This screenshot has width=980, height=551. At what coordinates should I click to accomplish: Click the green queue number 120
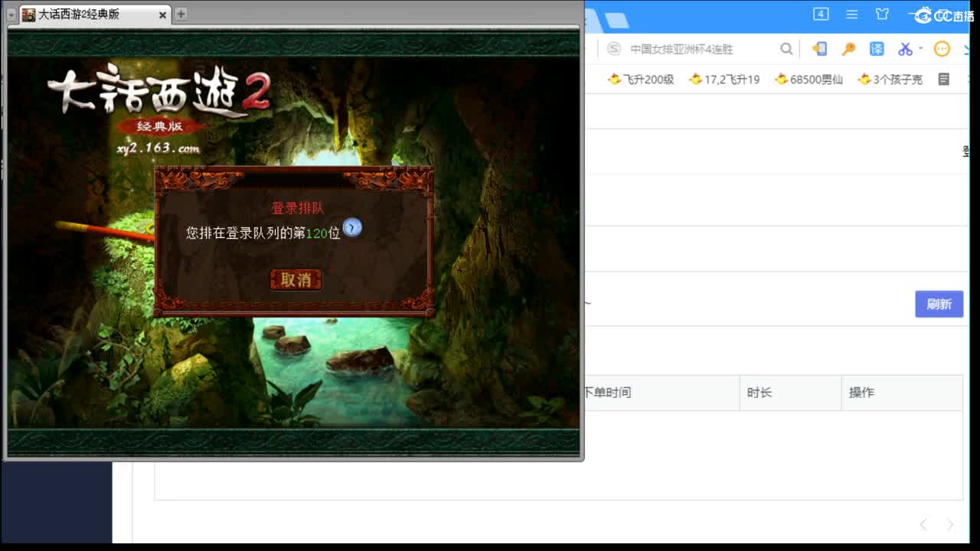click(x=316, y=233)
